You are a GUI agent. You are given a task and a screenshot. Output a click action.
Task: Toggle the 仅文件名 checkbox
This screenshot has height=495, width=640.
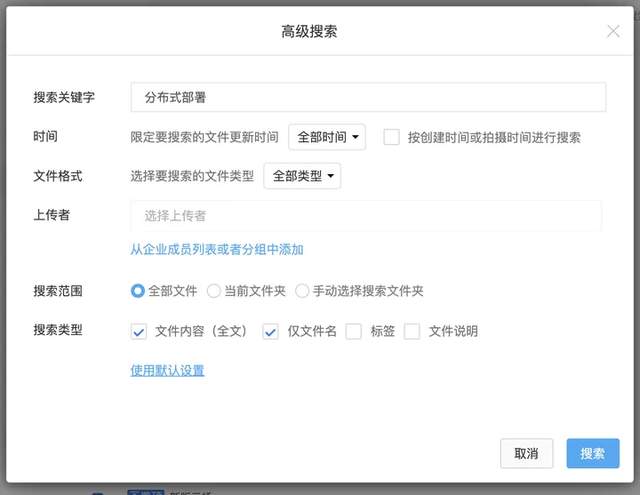pyautogui.click(x=270, y=332)
